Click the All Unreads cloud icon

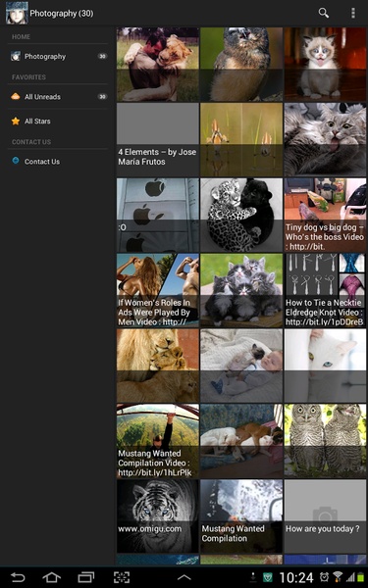tap(16, 96)
